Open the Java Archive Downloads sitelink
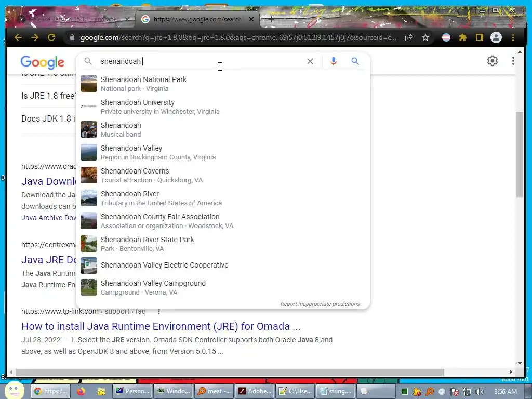The height and width of the screenshot is (399, 532). [x=49, y=218]
